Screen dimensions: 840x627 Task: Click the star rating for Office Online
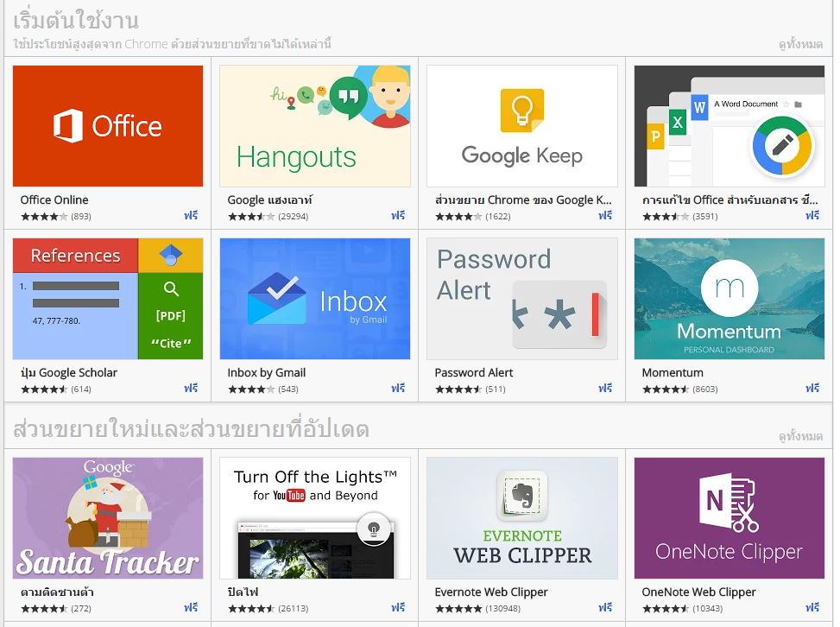click(x=45, y=217)
